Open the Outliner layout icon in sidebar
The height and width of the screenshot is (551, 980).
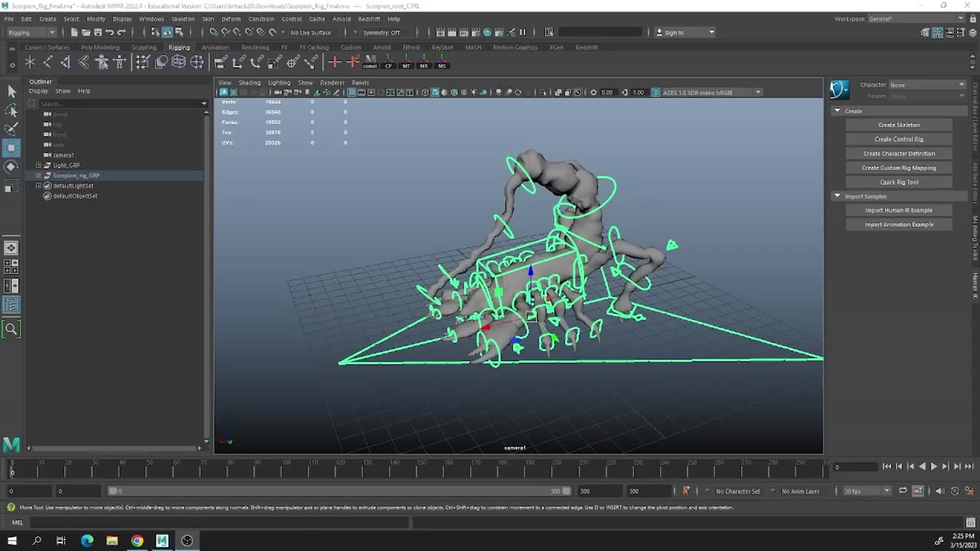(x=11, y=305)
